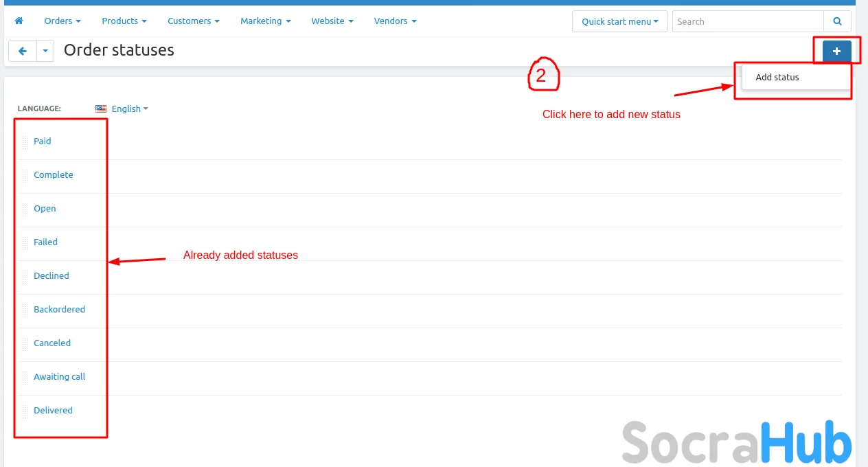Click the search magnifier button
Image resolution: width=868 pixels, height=467 pixels.
click(x=837, y=21)
